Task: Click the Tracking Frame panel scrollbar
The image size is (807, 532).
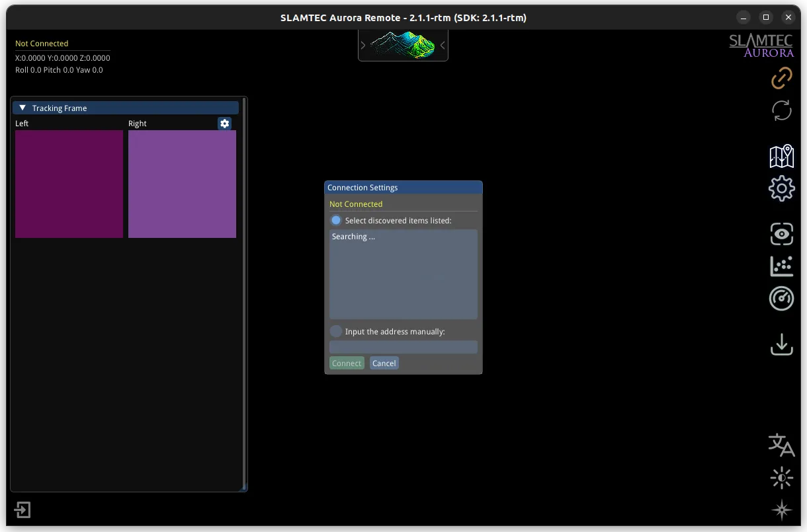Action: coord(244,294)
